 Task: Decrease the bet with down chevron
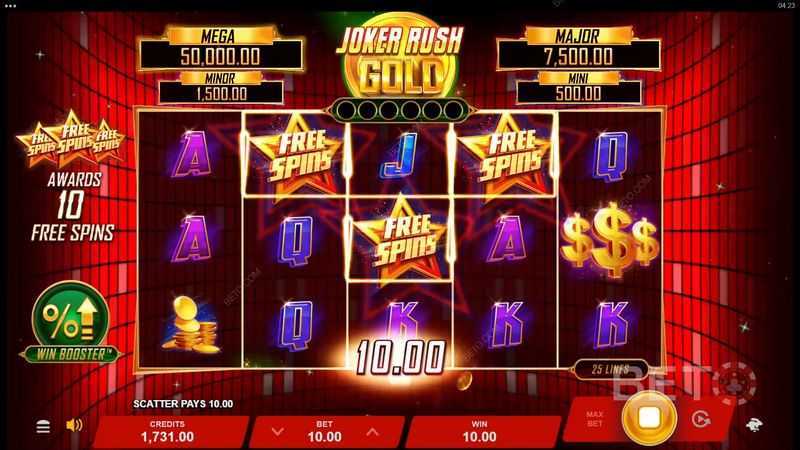click(278, 432)
